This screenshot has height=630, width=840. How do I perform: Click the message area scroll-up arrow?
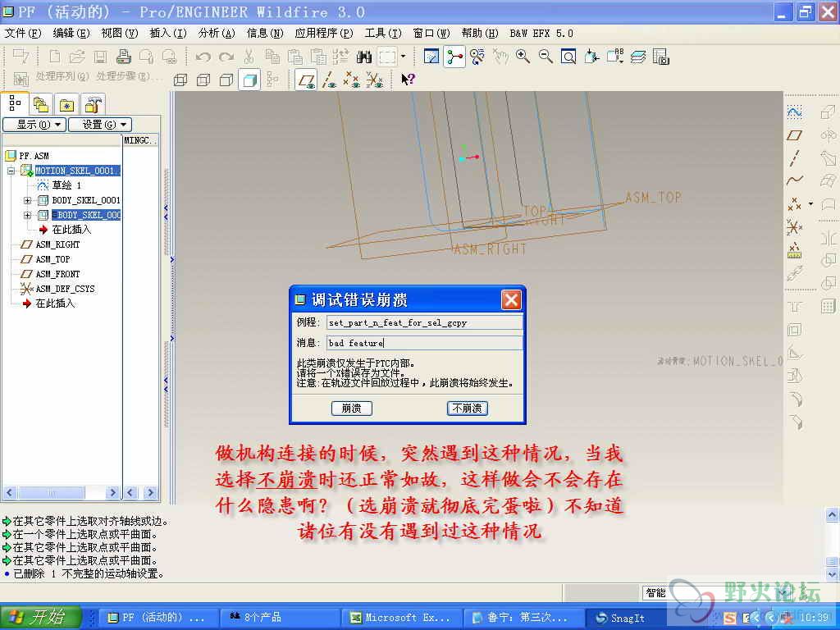pos(832,515)
